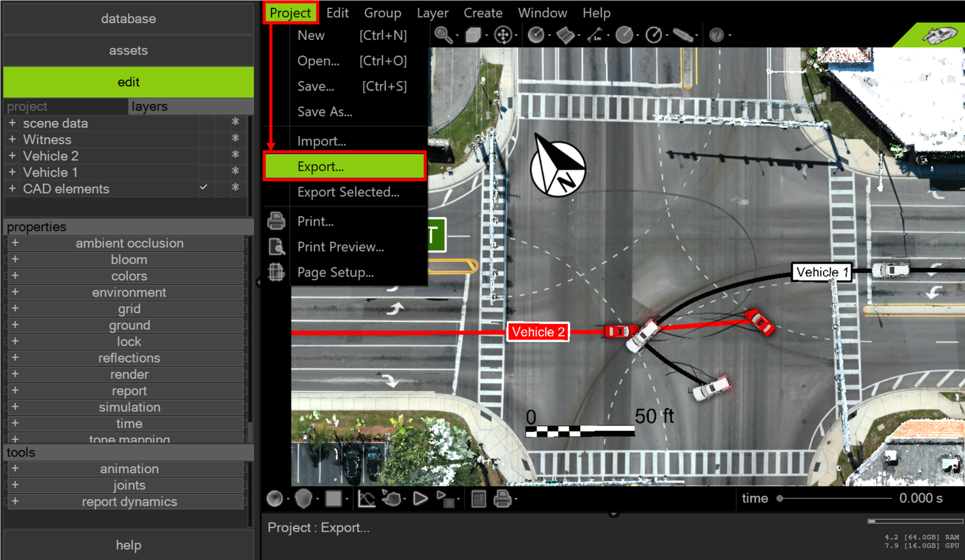Viewport: 965px width, 560px height.
Task: Expand the ambient occlusion properties section
Action: (x=15, y=243)
